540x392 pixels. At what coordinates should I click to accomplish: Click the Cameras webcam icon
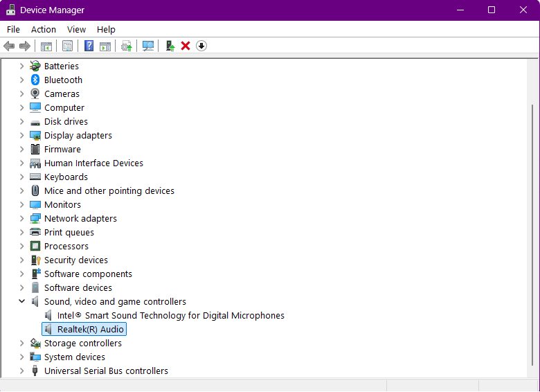tap(35, 93)
